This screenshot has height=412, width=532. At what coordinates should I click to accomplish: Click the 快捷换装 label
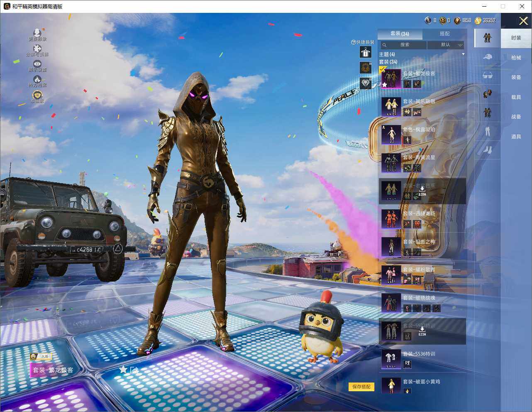[365, 42]
